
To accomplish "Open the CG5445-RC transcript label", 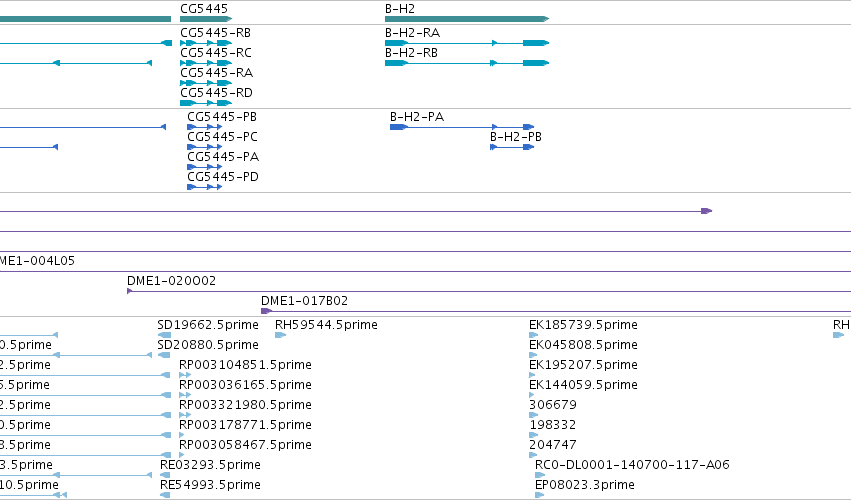I will click(216, 53).
